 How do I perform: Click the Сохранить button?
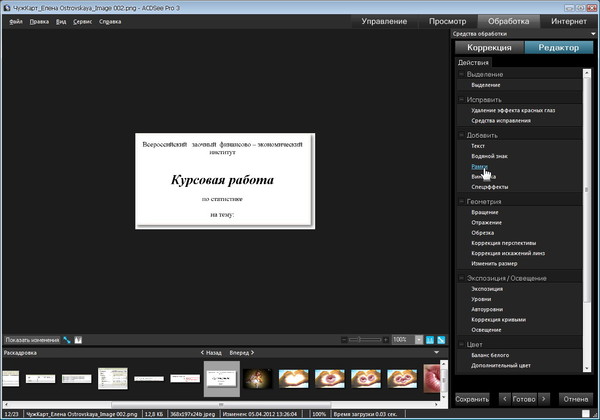point(472,399)
